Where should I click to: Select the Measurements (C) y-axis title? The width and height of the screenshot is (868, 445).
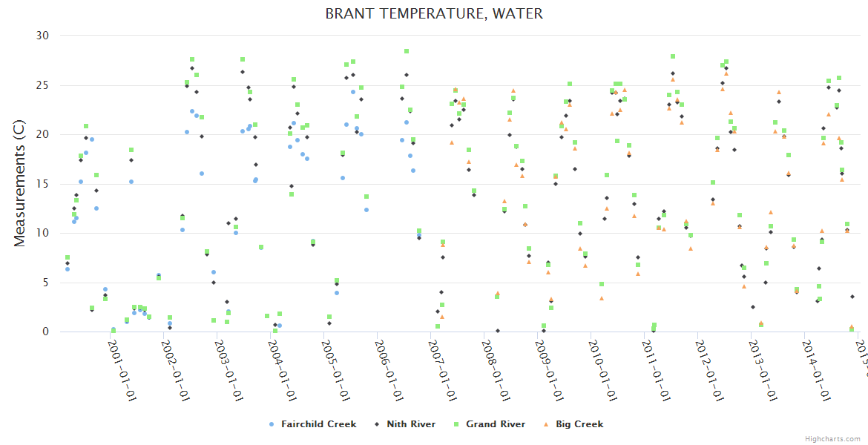20,184
